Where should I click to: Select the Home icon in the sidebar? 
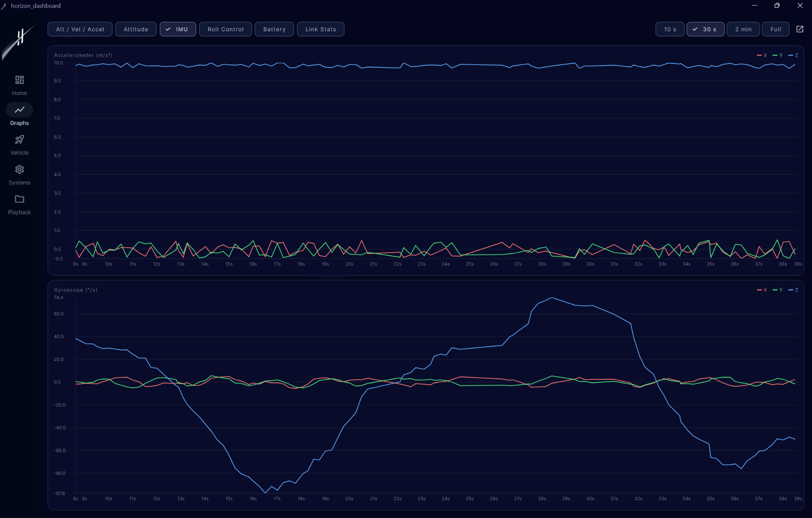pos(19,84)
